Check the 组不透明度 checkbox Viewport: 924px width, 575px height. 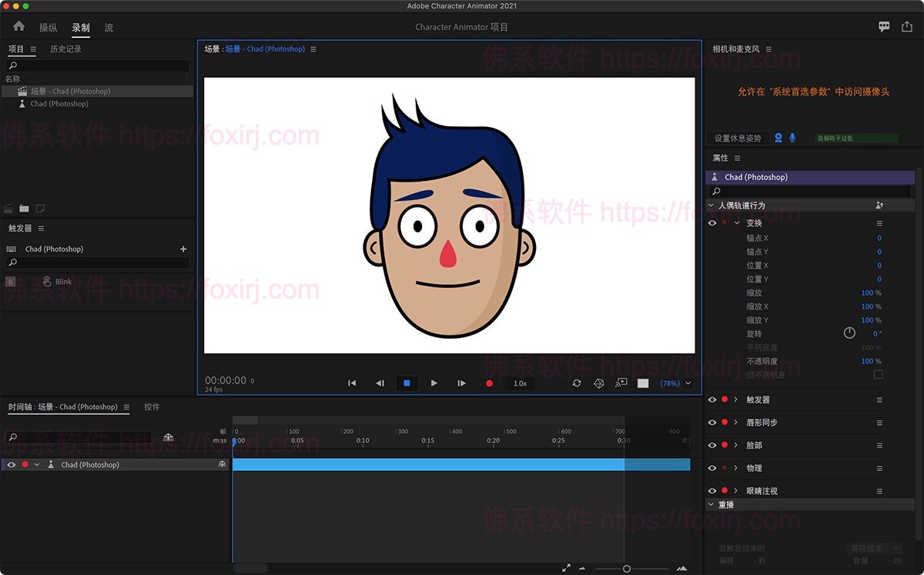pos(878,375)
